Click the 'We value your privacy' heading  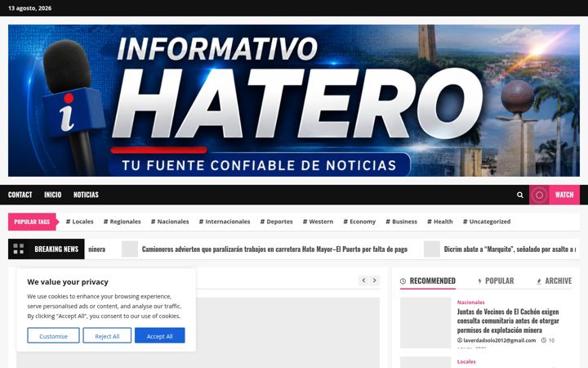[68, 282]
